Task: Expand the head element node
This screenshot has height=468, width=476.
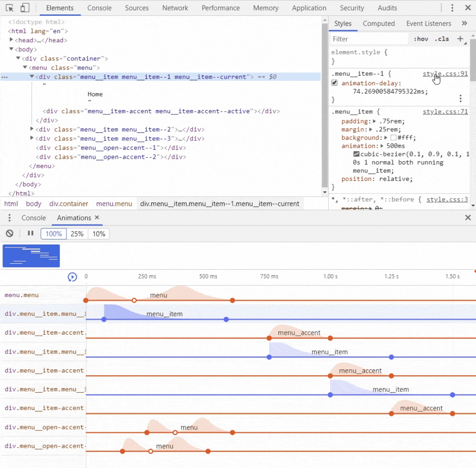Action: (12, 40)
